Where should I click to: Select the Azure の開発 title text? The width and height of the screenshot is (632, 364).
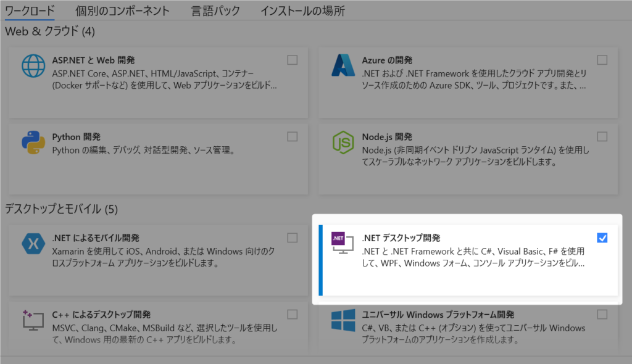tap(387, 60)
